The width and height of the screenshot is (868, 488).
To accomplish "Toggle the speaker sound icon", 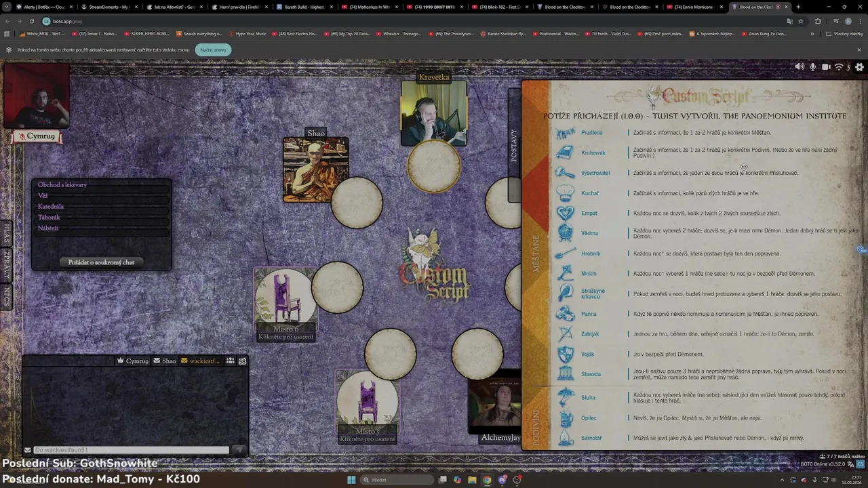I will point(800,66).
